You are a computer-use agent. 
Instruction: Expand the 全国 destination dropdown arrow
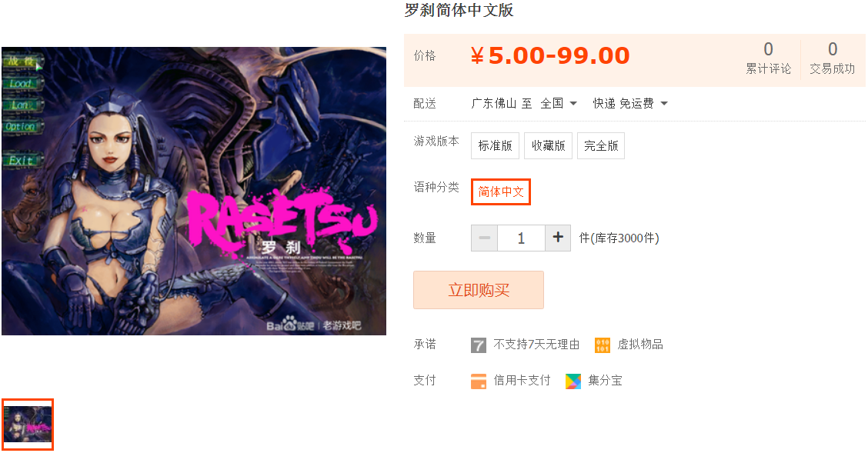click(573, 103)
